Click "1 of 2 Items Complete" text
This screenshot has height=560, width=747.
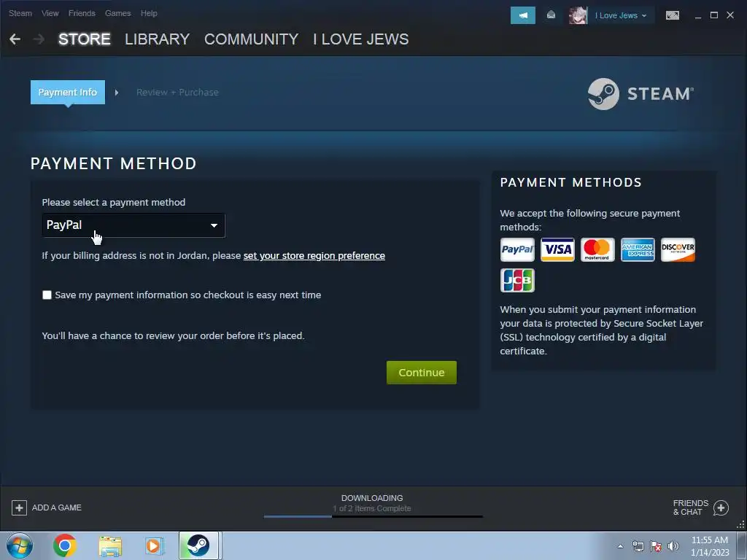[x=372, y=508]
